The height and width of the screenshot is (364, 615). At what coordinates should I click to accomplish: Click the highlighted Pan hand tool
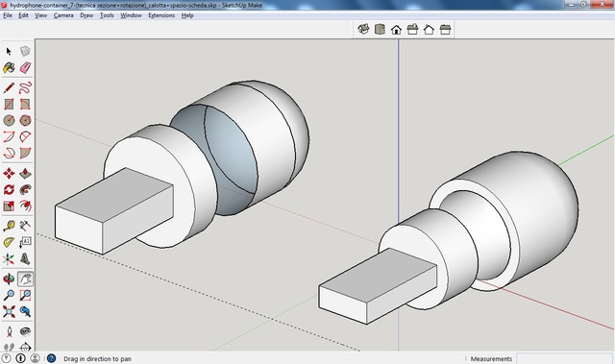[x=25, y=279]
